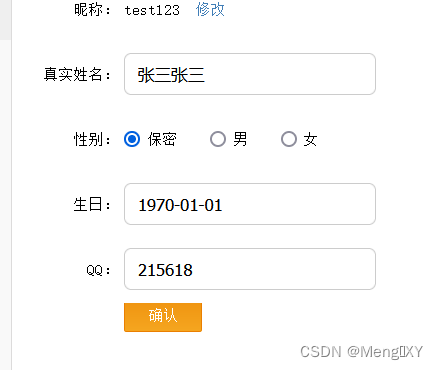Place cursor in 张三张三 name text

coord(171,75)
